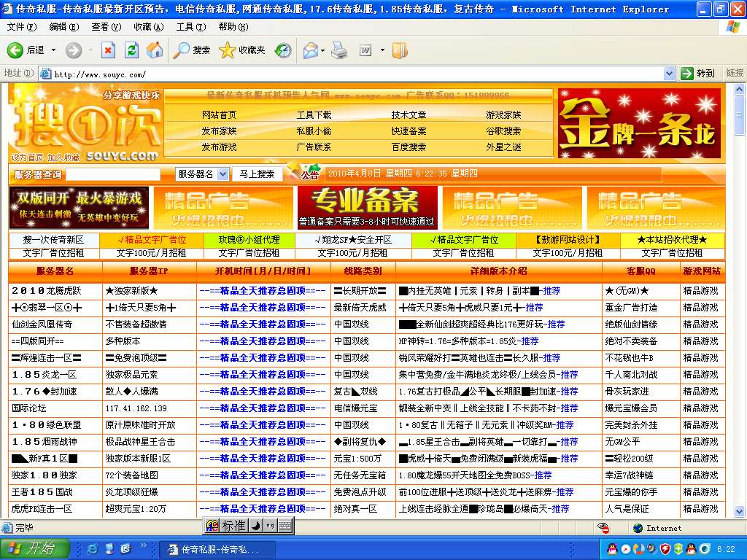Click the Back (后退) navigation icon
The image size is (747, 560).
click(15, 50)
